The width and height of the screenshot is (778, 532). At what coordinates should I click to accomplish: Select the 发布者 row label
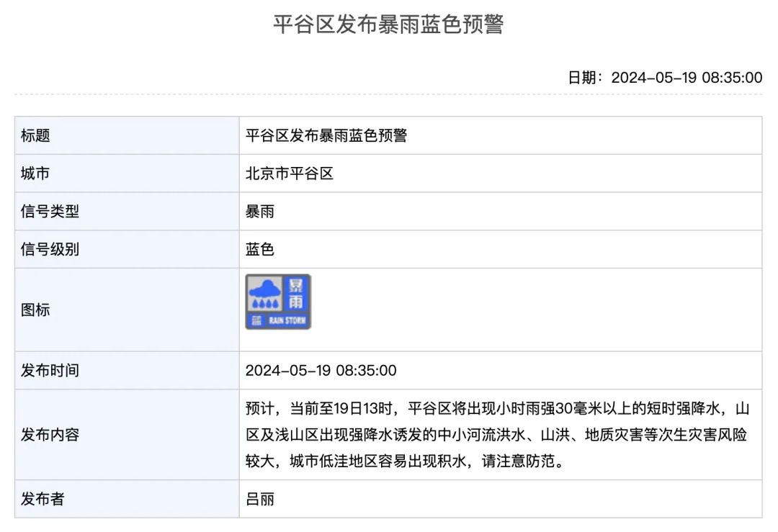[43, 499]
